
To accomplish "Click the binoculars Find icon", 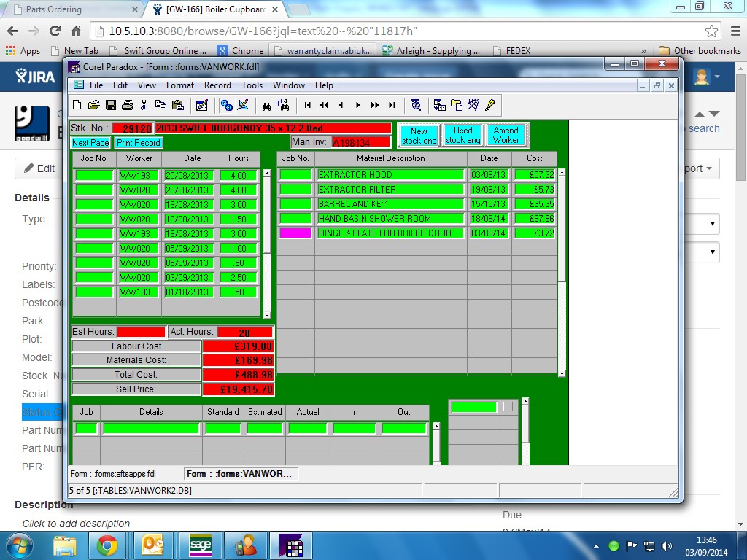I will tap(266, 105).
